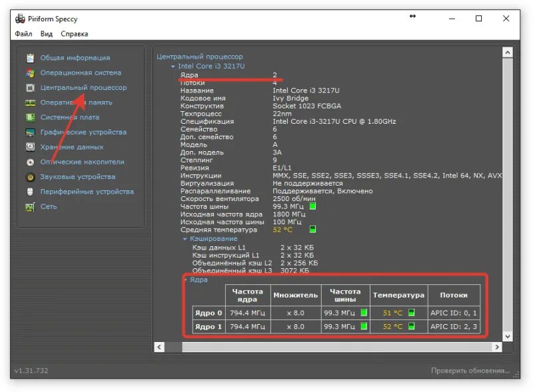Open the Вид menu
This screenshot has width=533, height=392.
[47, 34]
